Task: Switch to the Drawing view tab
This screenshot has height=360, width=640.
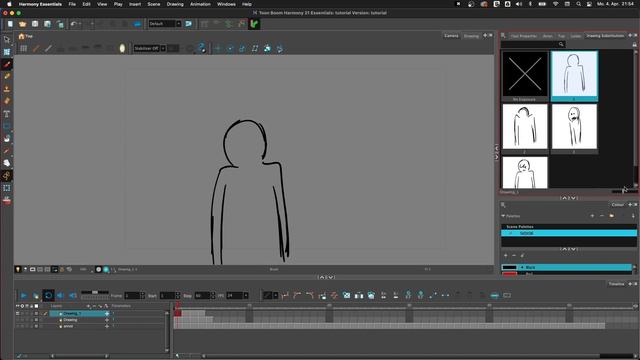Action: tap(471, 36)
